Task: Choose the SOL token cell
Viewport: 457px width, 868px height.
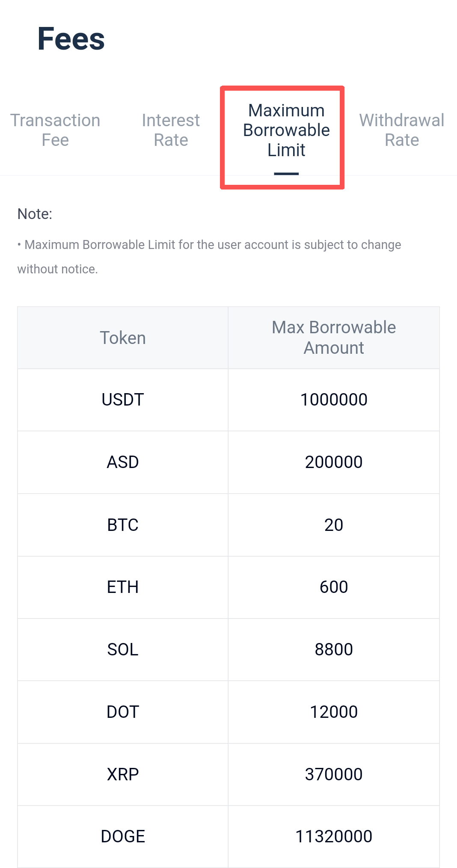Action: 123,649
